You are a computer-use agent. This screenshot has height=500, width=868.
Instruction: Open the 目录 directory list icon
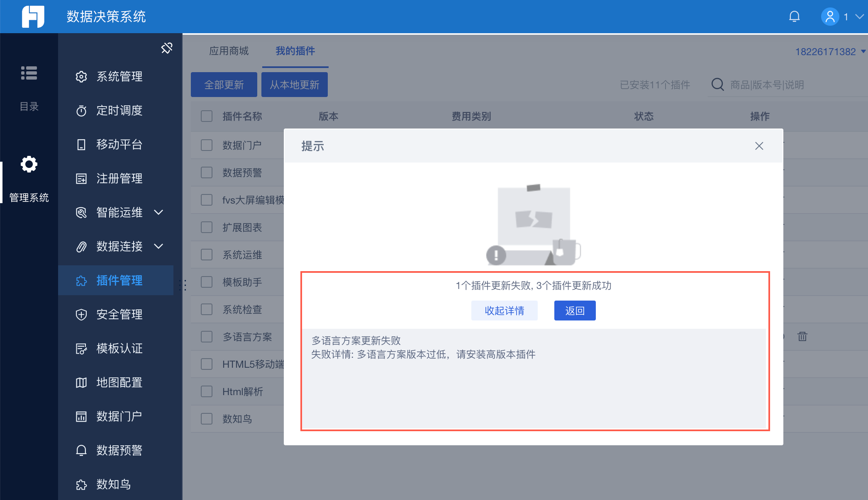click(29, 73)
